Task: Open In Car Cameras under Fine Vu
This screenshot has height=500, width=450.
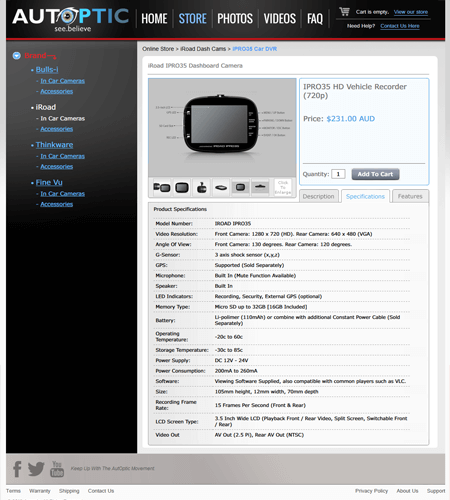Action: pyautogui.click(x=63, y=194)
